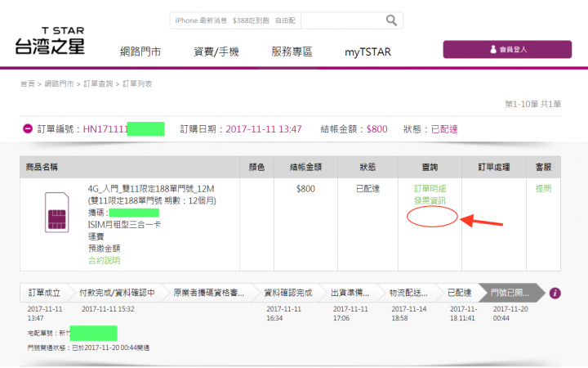This screenshot has width=588, height=368.
Task: Click the 查詢 column header
Action: coord(430,167)
